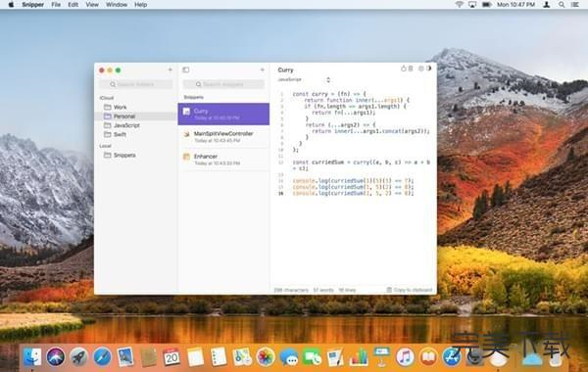Open Reminders from the Dock

coord(219,356)
